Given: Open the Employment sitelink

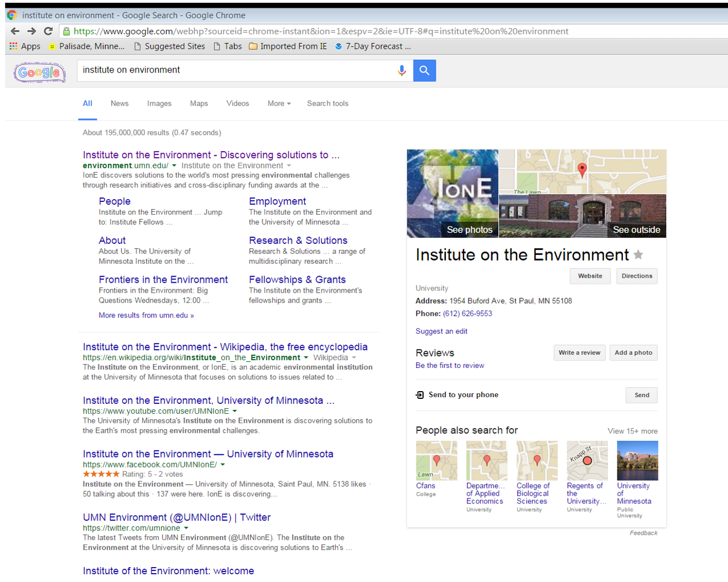Looking at the screenshot, I should [x=277, y=201].
